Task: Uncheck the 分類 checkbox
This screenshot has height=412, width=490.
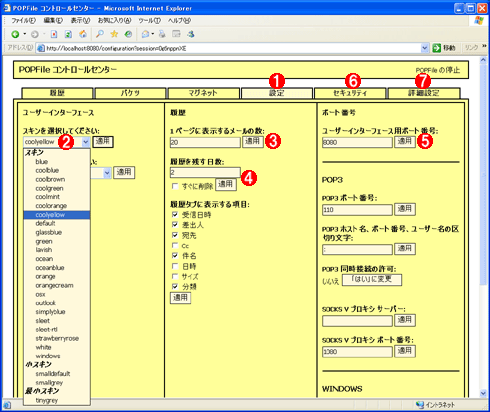Action: 175,286
